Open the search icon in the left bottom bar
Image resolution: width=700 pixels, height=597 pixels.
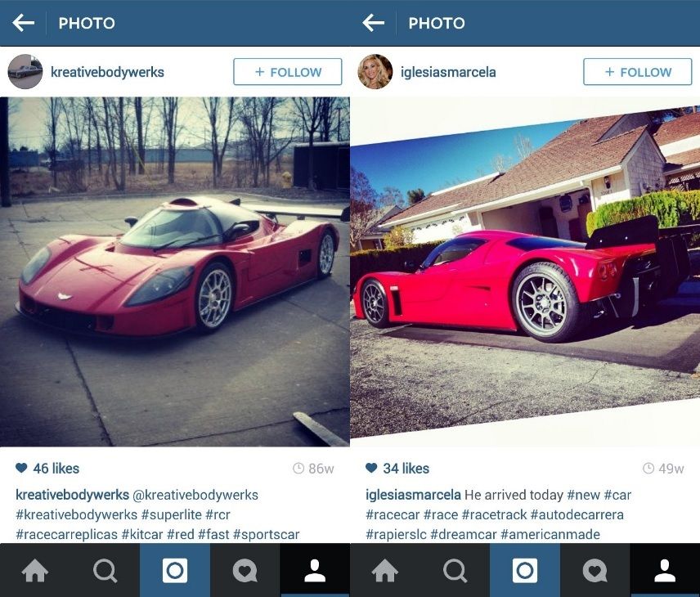pyautogui.click(x=105, y=570)
